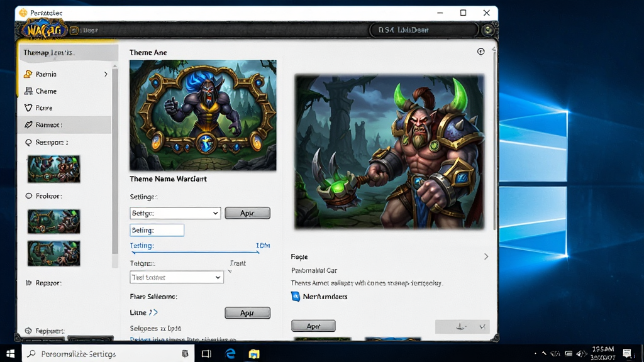The height and width of the screenshot is (362, 644).
Task: Click the Aper button under Nerfumdoers
Action: 313,326
